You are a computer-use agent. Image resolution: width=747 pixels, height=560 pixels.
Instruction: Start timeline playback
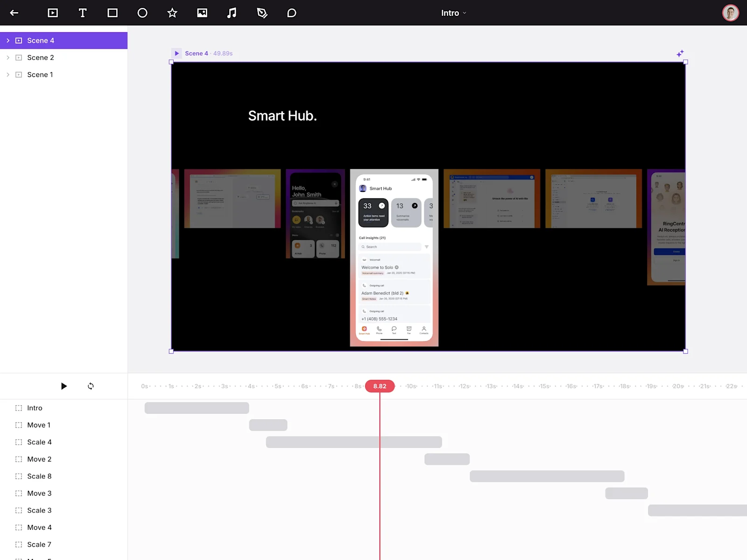[64, 386]
